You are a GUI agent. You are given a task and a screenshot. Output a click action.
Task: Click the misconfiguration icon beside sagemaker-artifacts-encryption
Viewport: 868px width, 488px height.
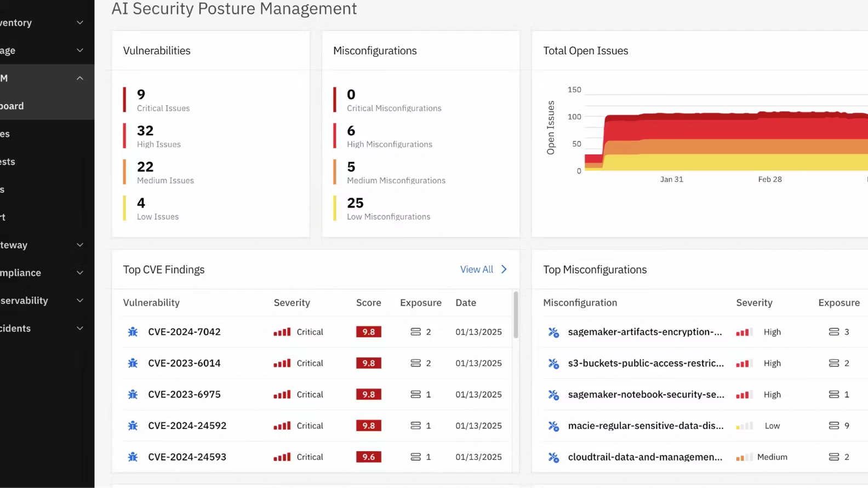tap(553, 332)
